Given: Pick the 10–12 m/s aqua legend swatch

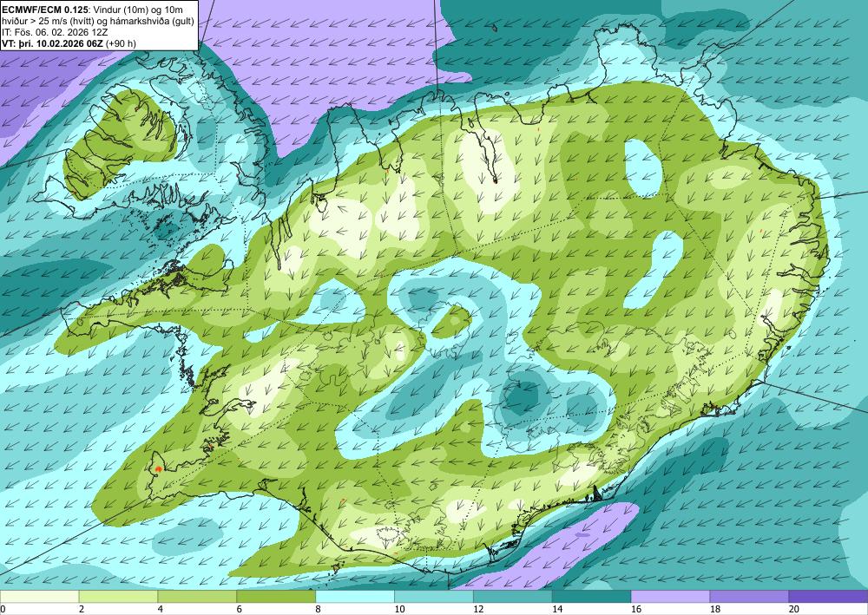Looking at the screenshot, I should pos(434,597).
